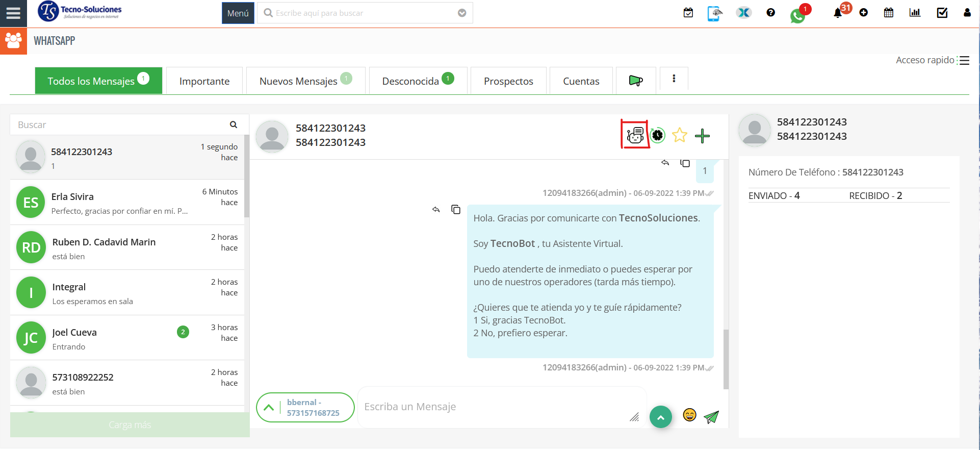Screen dimensions: 980x450
Task: Click the chatbot robot icon in chat header
Action: point(635,135)
